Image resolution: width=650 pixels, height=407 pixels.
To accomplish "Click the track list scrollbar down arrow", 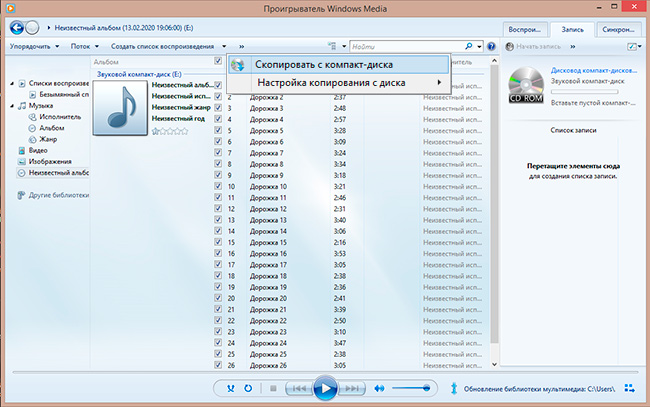I will pos(494,364).
